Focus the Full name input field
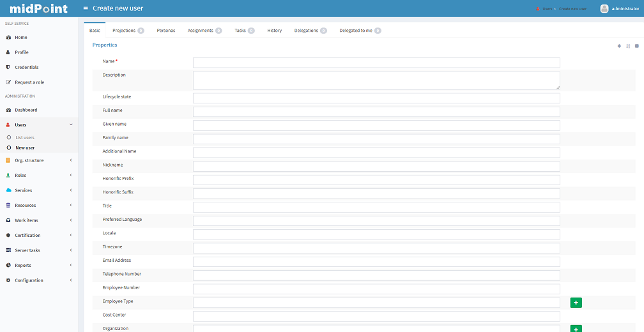 pyautogui.click(x=377, y=112)
